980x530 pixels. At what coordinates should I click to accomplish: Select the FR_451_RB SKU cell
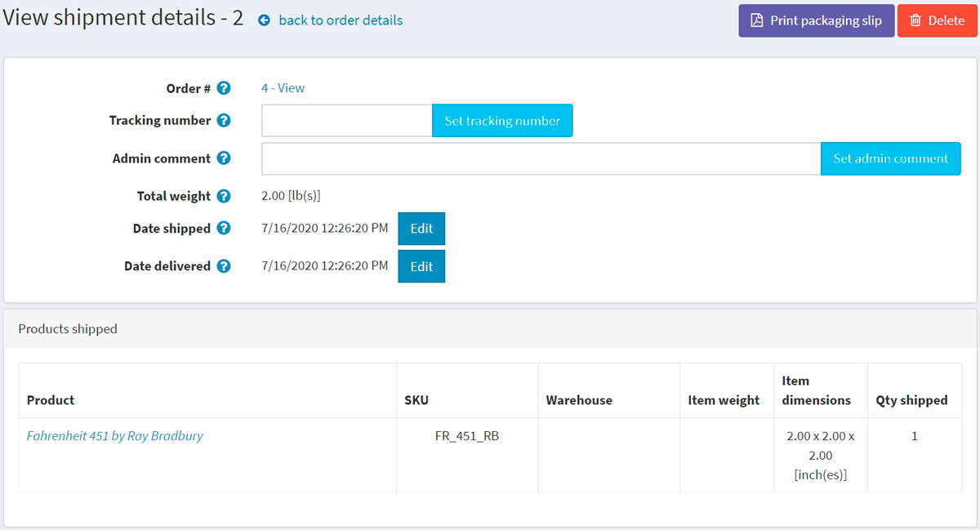(x=466, y=436)
